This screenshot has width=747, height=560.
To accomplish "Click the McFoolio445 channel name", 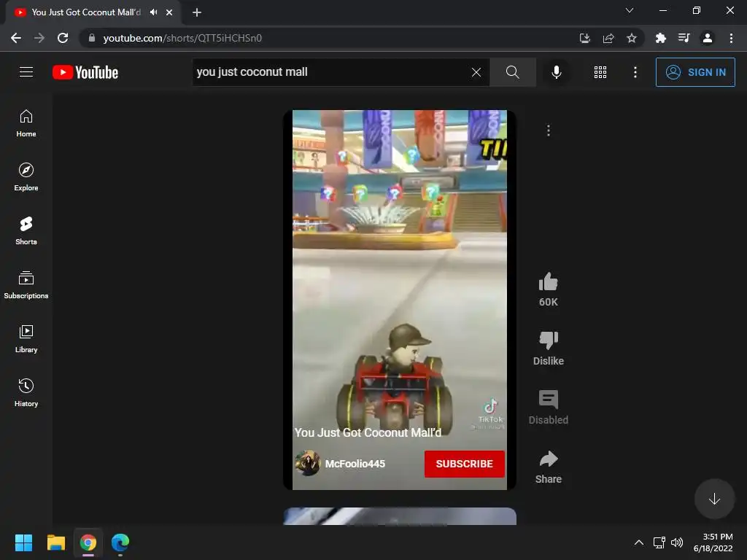I will pos(355,464).
